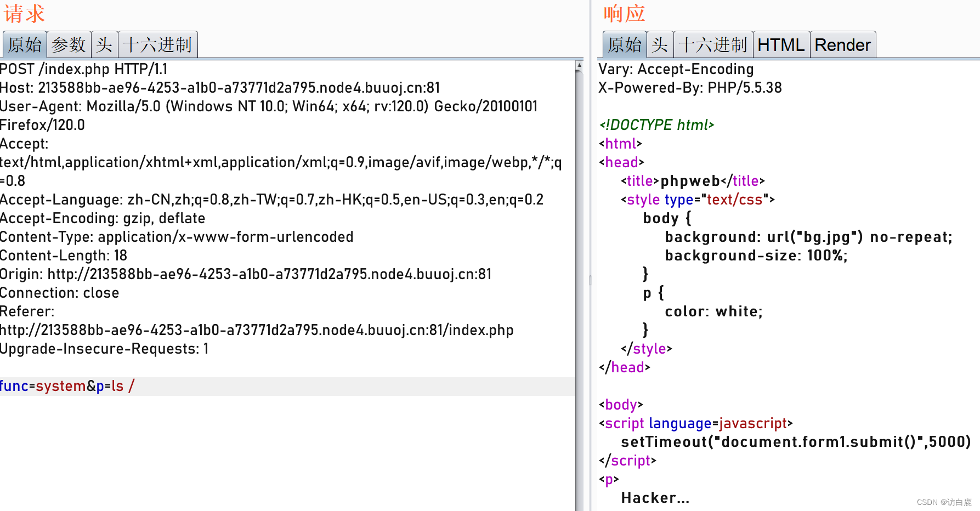Click the setTimeout script line in response
Viewport: 980px width, 511px height.
point(795,441)
